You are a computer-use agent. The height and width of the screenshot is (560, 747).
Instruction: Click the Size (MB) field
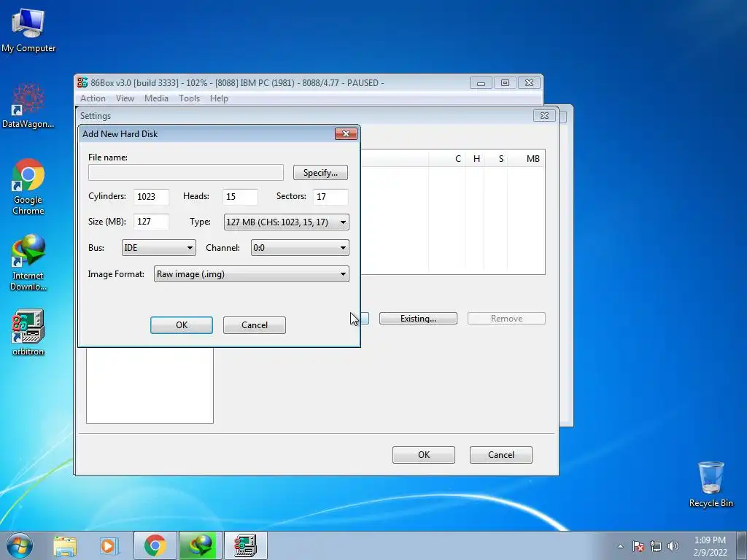click(151, 222)
